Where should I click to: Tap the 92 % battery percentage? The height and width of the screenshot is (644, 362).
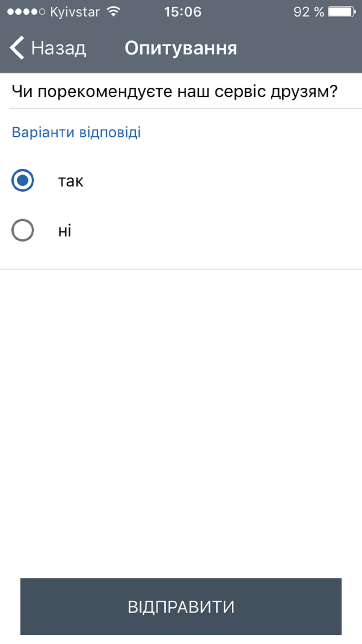coord(308,12)
